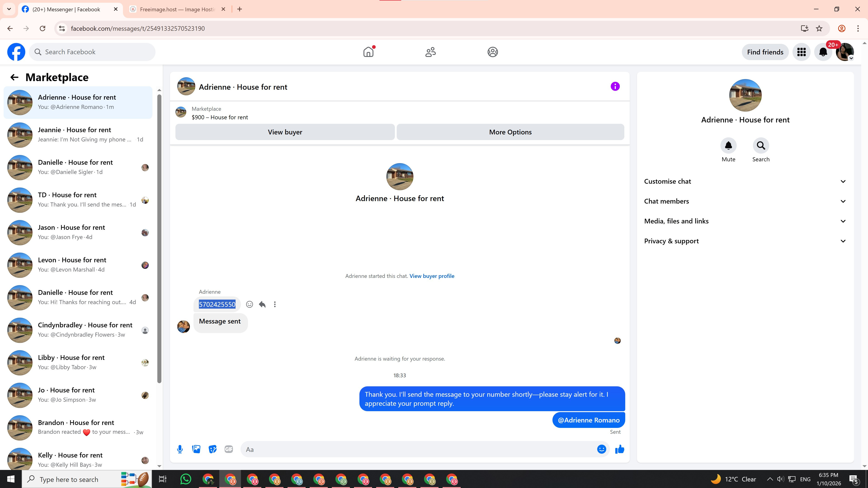This screenshot has height=488, width=868.
Task: Click the View buyer button
Action: [x=285, y=132]
